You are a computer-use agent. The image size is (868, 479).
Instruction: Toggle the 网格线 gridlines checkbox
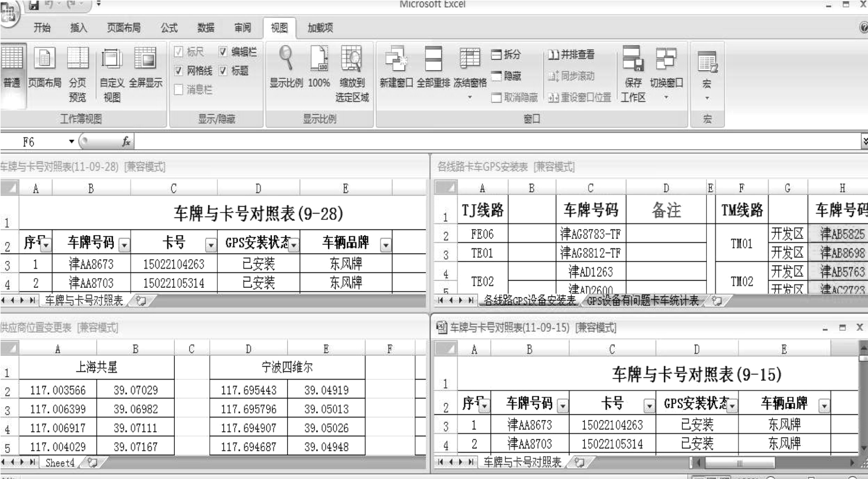tap(178, 71)
